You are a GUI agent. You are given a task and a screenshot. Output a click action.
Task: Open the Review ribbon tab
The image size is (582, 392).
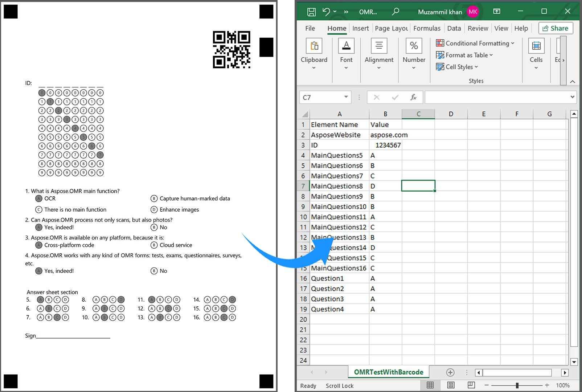pyautogui.click(x=478, y=28)
